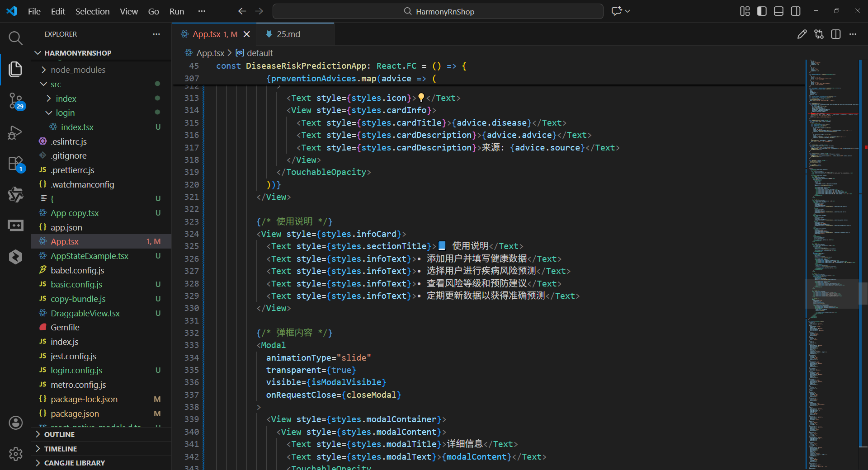The width and height of the screenshot is (868, 470).
Task: Open the Accounts icon in activity bar
Action: 15,423
